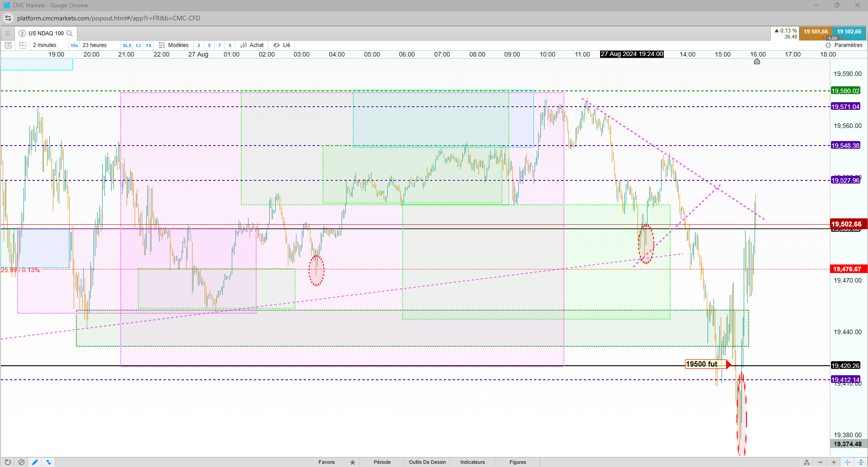Toggle the Lié linked eye option
This screenshot has height=467, width=868.
282,45
